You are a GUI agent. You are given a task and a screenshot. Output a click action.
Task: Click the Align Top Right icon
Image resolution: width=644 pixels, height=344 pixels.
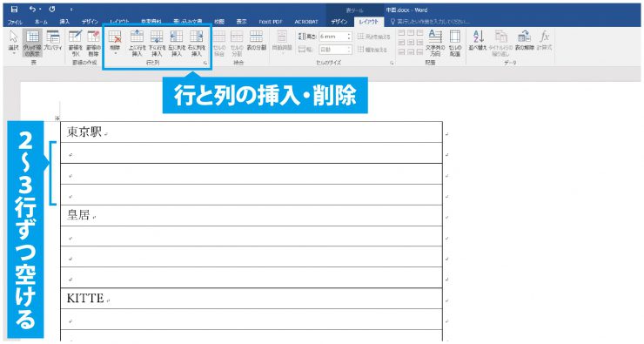pos(419,32)
